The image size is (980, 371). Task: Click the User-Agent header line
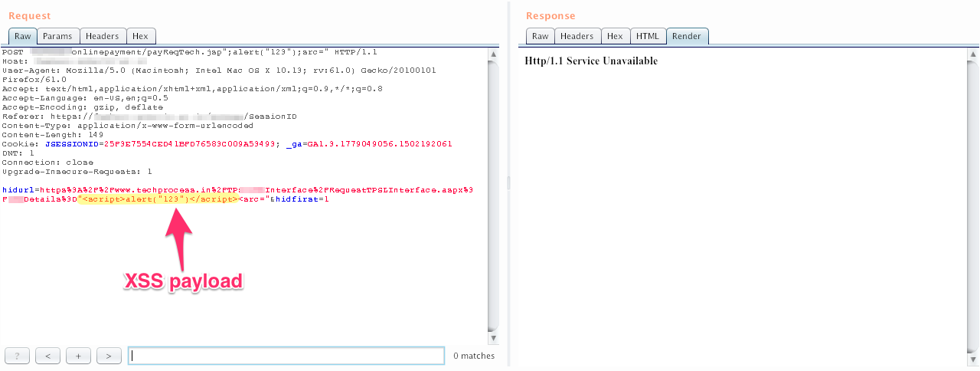click(x=219, y=71)
